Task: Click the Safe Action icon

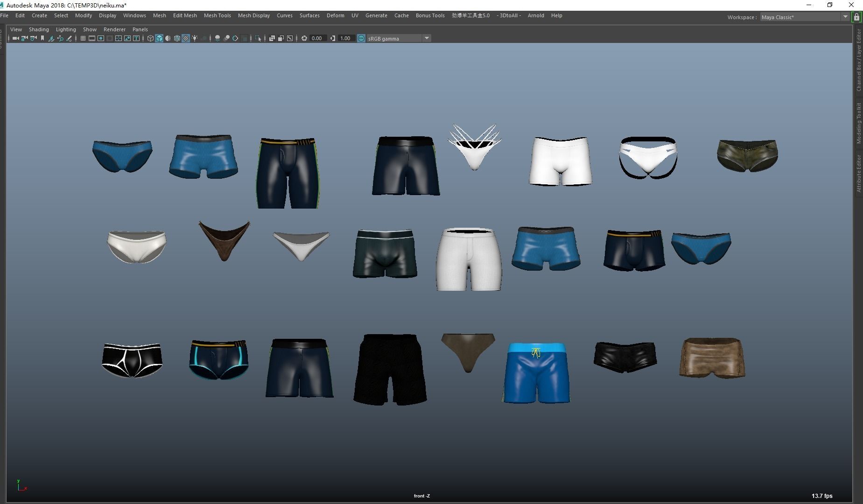Action: [x=127, y=38]
